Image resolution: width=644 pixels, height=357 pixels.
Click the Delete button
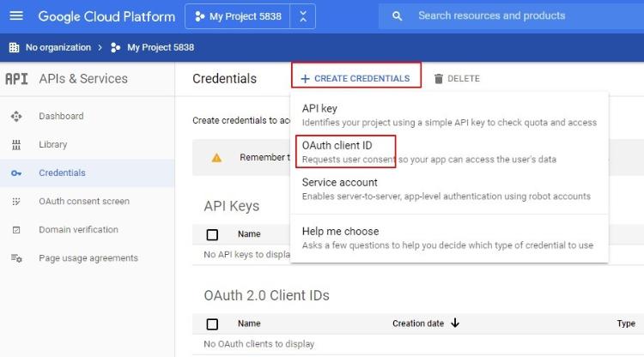pyautogui.click(x=457, y=78)
